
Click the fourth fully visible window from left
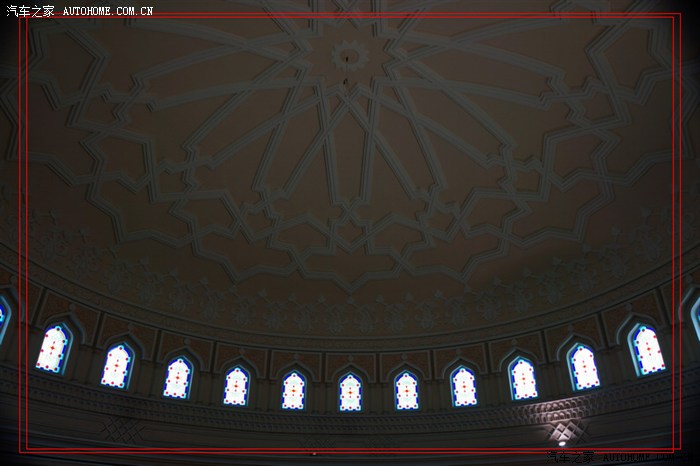click(236, 386)
